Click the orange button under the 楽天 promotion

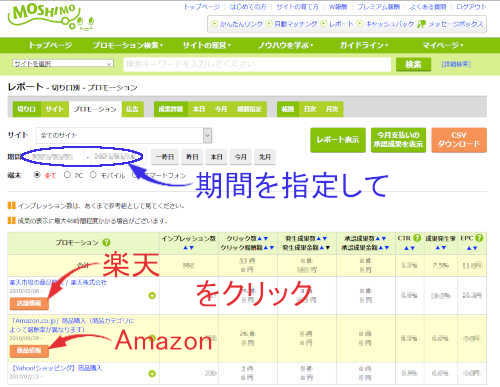point(29,303)
